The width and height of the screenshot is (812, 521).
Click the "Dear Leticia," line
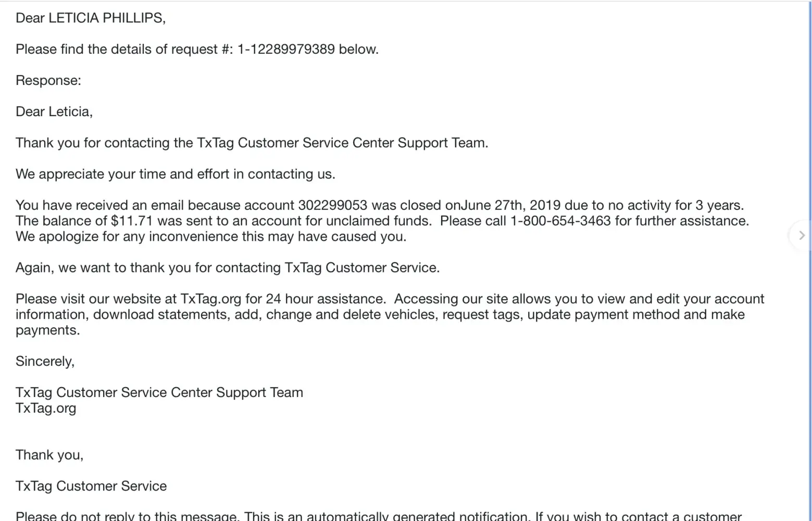pyautogui.click(x=54, y=111)
